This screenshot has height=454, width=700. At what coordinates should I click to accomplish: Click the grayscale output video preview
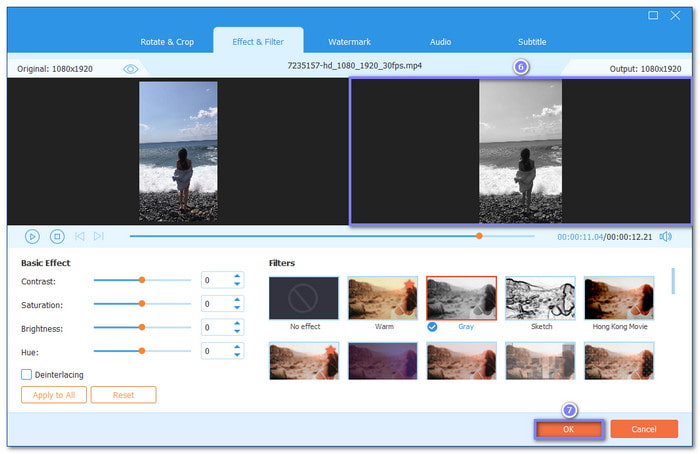[520, 151]
